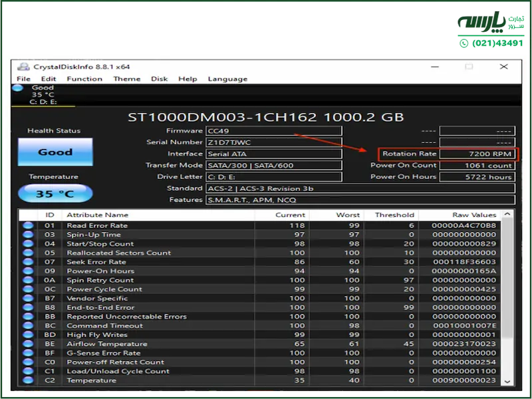Open the Language menu

[227, 79]
